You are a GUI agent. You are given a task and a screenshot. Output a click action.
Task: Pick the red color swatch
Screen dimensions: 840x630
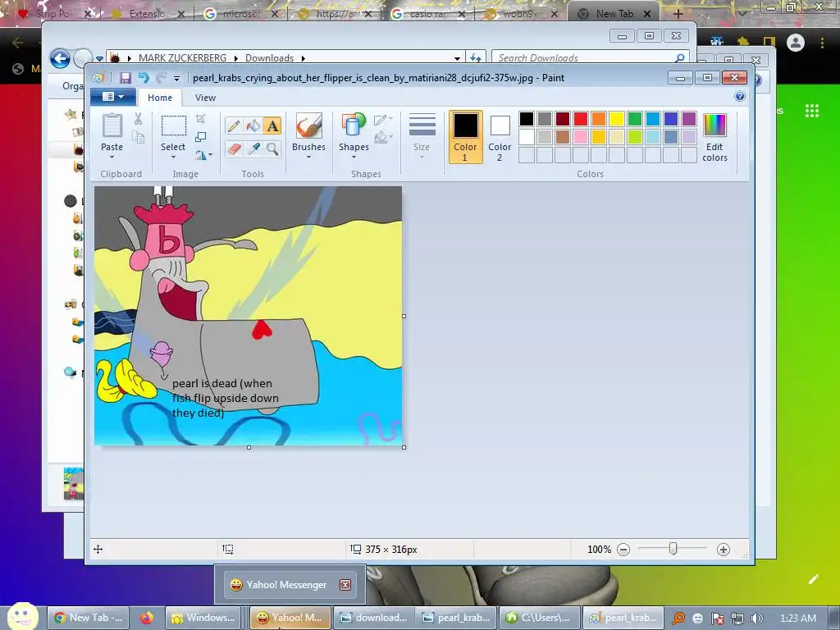(x=581, y=118)
